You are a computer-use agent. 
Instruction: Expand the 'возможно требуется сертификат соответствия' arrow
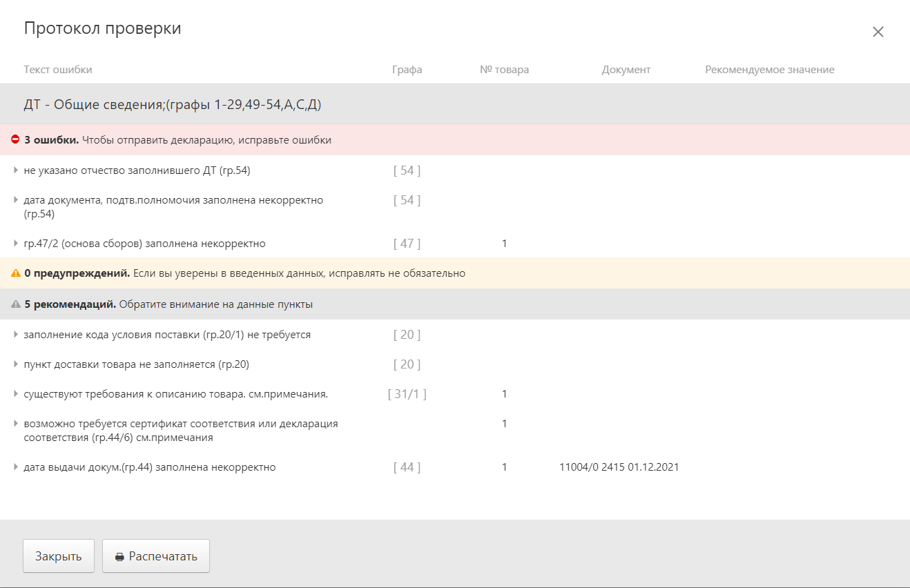[16, 423]
